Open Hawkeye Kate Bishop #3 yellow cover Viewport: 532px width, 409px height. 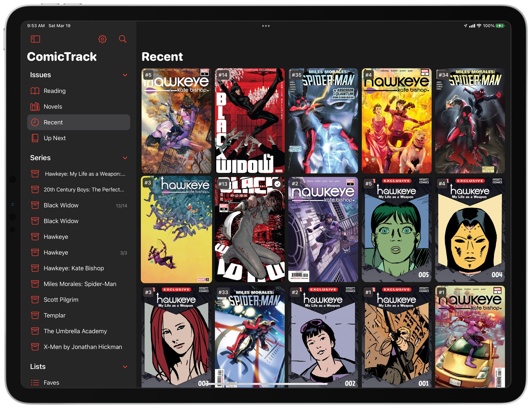176,229
